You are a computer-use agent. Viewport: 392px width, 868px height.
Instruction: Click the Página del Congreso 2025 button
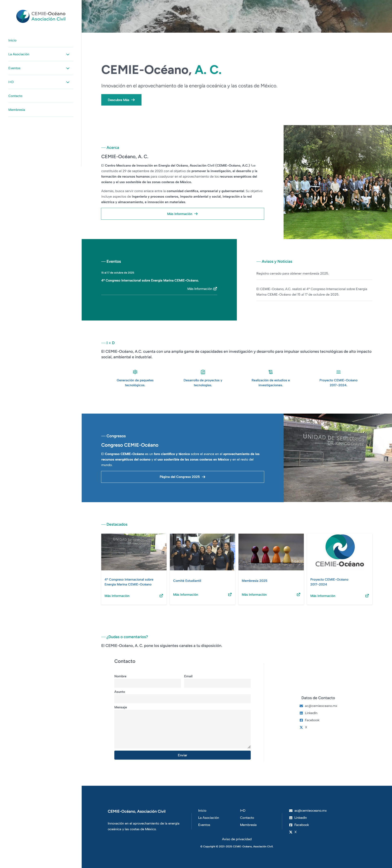point(182,477)
